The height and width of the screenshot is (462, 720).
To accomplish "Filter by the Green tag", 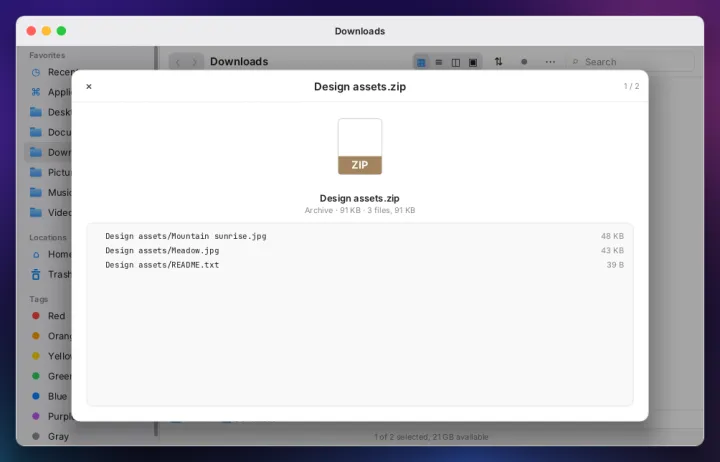I will (50, 376).
